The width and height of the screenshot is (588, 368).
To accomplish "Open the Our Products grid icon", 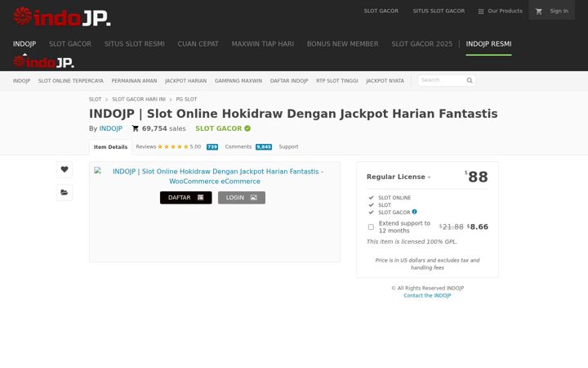I will tap(481, 11).
